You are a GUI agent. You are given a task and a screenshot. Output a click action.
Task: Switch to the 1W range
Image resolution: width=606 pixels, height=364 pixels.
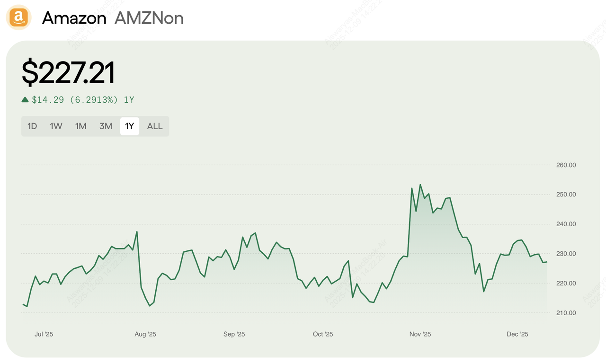(56, 126)
